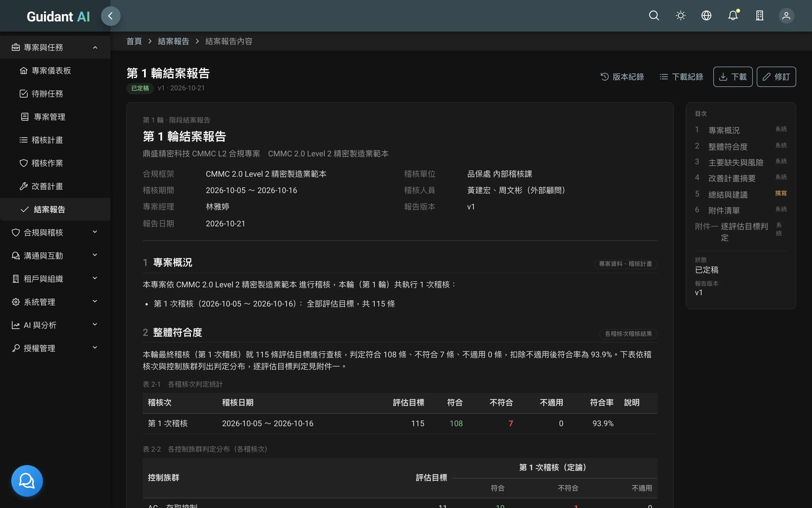812x508 pixels.
Task: Click the shield icon beside 合規與稽核
Action: [16, 233]
